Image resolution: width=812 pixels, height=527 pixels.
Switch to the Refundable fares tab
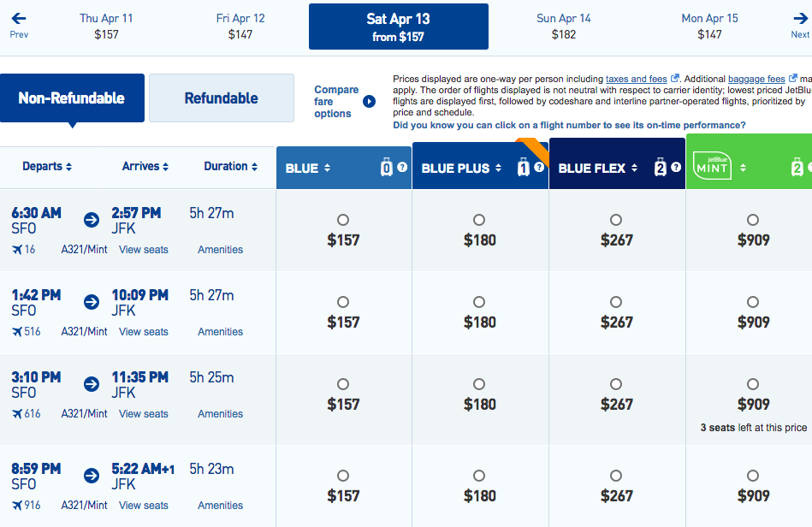click(x=221, y=98)
